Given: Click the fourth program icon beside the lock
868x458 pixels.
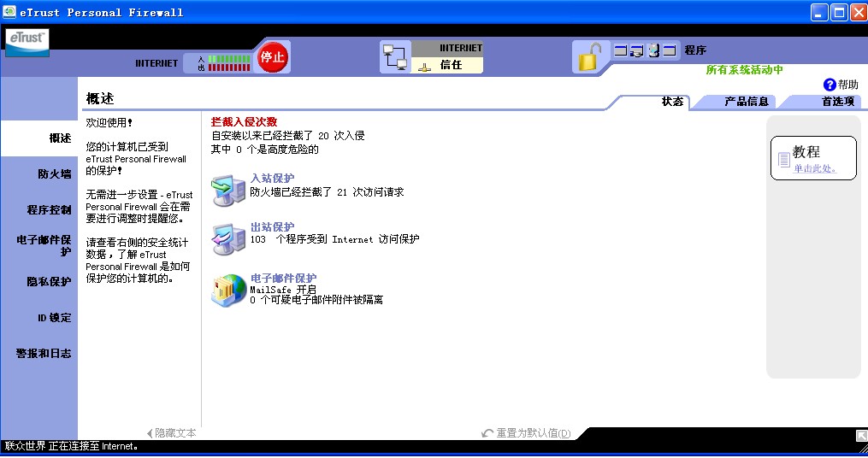Looking at the screenshot, I should tap(670, 50).
